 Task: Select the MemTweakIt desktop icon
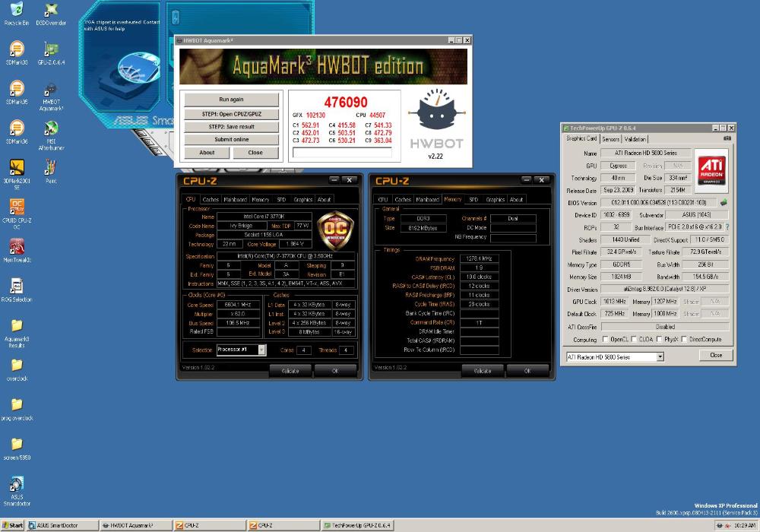click(17, 250)
